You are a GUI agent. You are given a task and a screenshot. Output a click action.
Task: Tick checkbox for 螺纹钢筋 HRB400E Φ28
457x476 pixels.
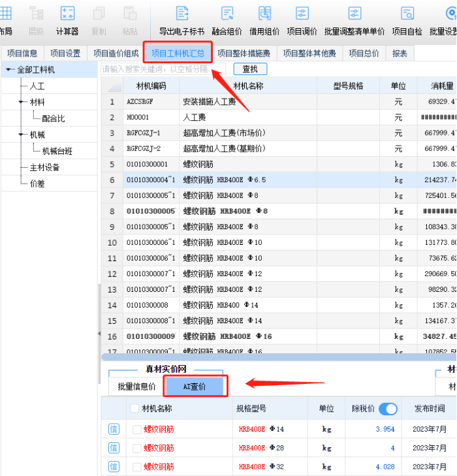[137, 448]
